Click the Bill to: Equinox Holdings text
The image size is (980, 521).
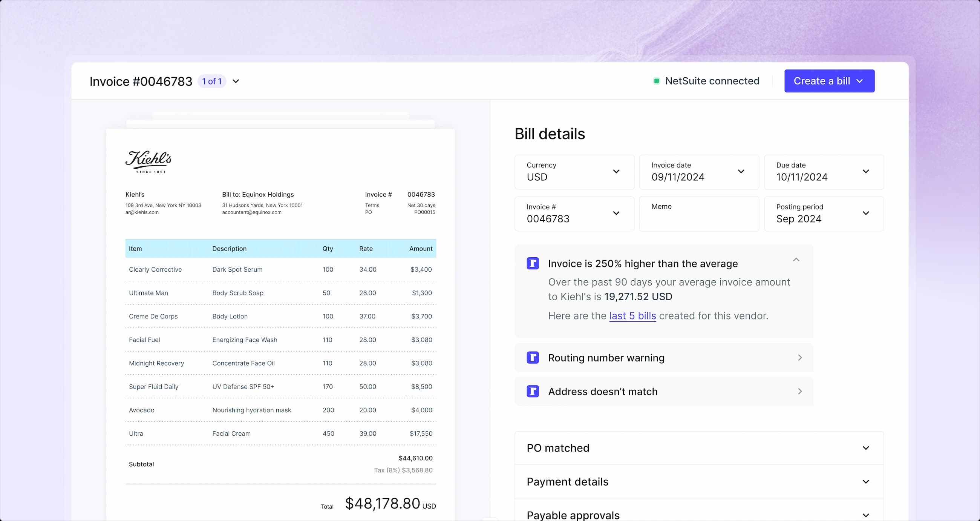pos(258,194)
